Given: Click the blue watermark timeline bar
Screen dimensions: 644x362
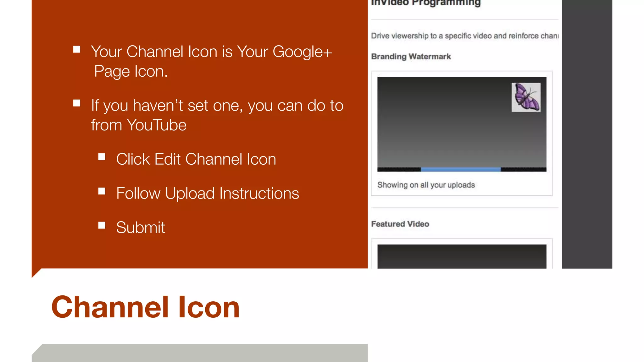Looking at the screenshot, I should click(x=461, y=169).
